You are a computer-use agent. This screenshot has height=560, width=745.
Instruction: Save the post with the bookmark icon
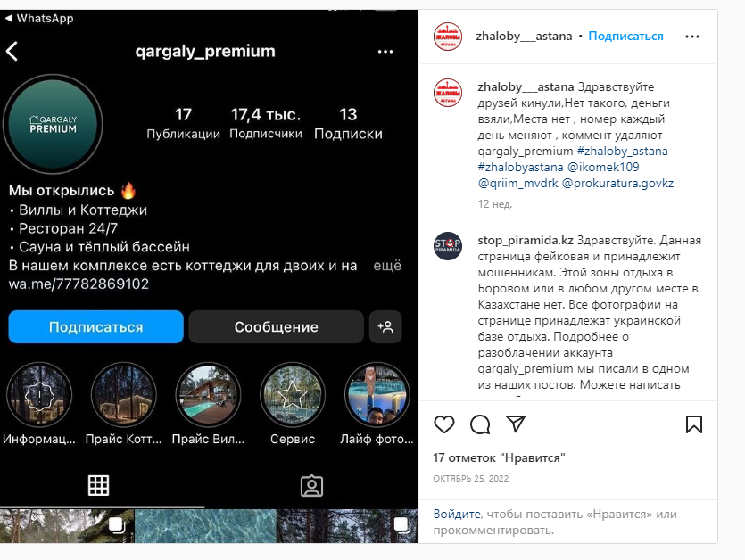(x=693, y=424)
